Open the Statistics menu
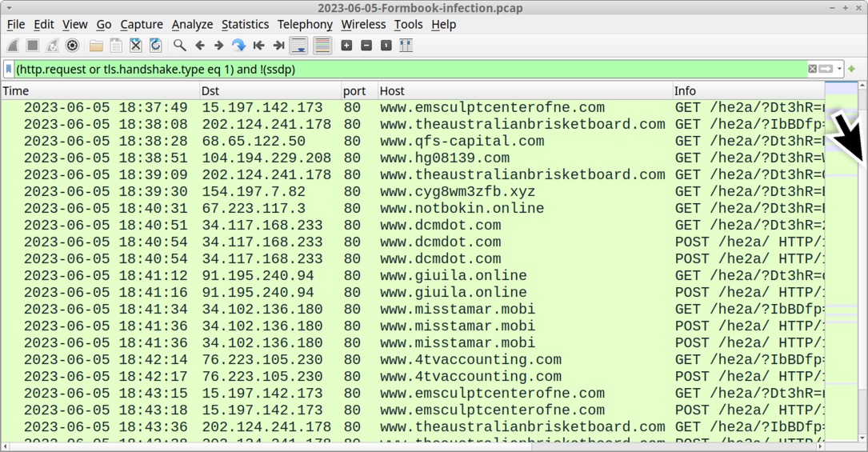Screen dimensions: 868x452 pyautogui.click(x=245, y=24)
